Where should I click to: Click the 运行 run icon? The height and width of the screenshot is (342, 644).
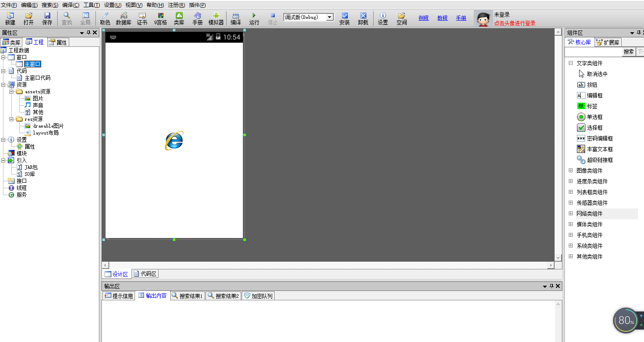click(254, 18)
